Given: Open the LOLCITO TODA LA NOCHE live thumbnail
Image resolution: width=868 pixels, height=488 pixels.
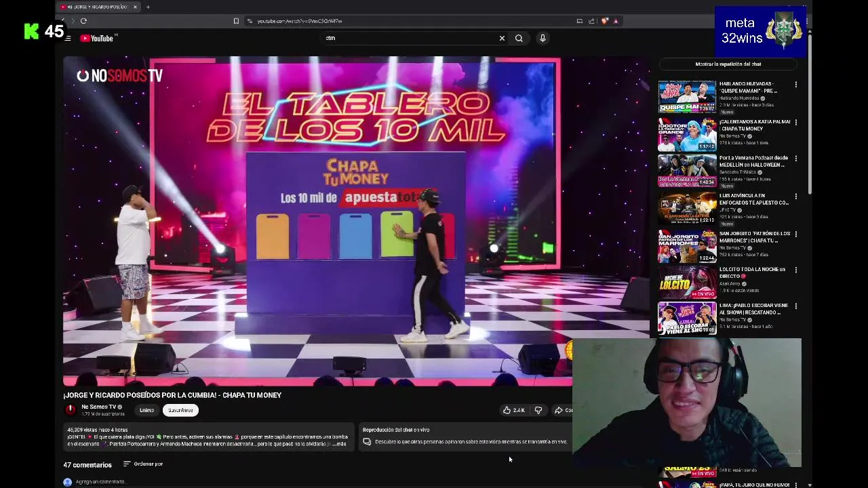Looking at the screenshot, I should (687, 282).
